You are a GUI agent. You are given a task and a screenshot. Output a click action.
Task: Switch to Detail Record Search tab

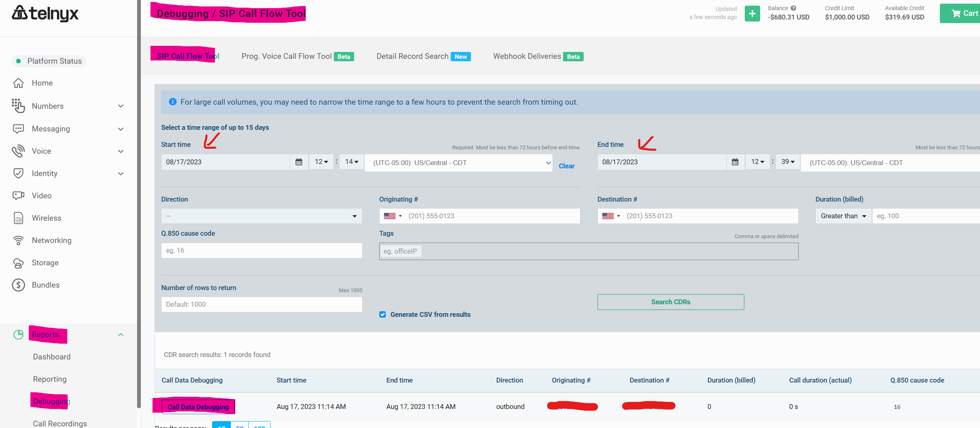click(423, 56)
